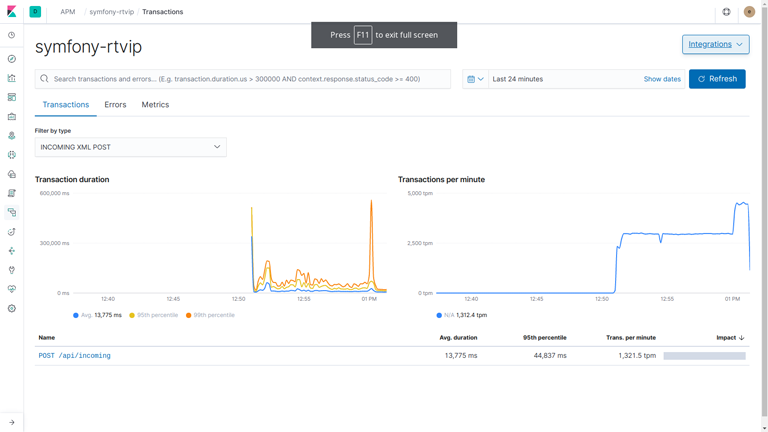Click the 13,775 ms value in table row
Screen dimensions: 768x432
[460, 356]
